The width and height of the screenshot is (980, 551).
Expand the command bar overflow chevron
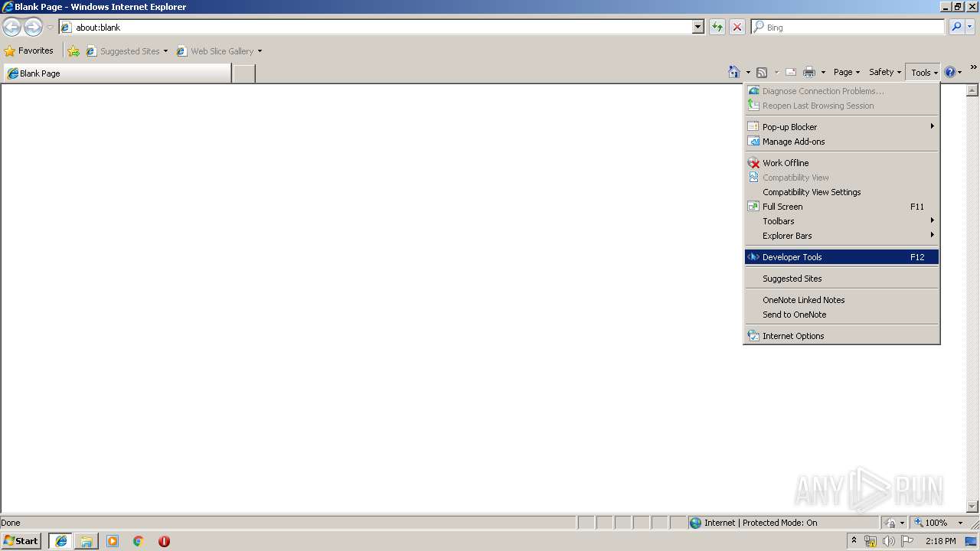pos(973,67)
